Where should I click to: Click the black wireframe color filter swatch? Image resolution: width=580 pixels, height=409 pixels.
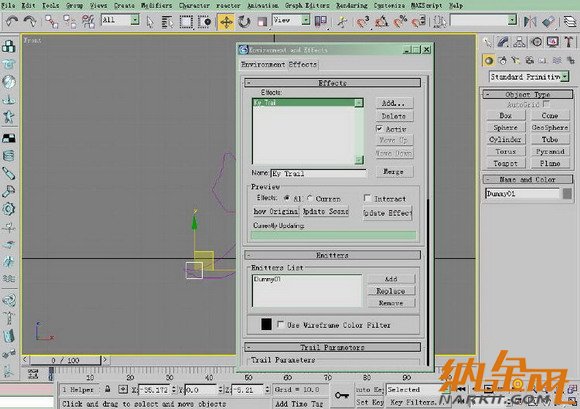click(x=266, y=324)
